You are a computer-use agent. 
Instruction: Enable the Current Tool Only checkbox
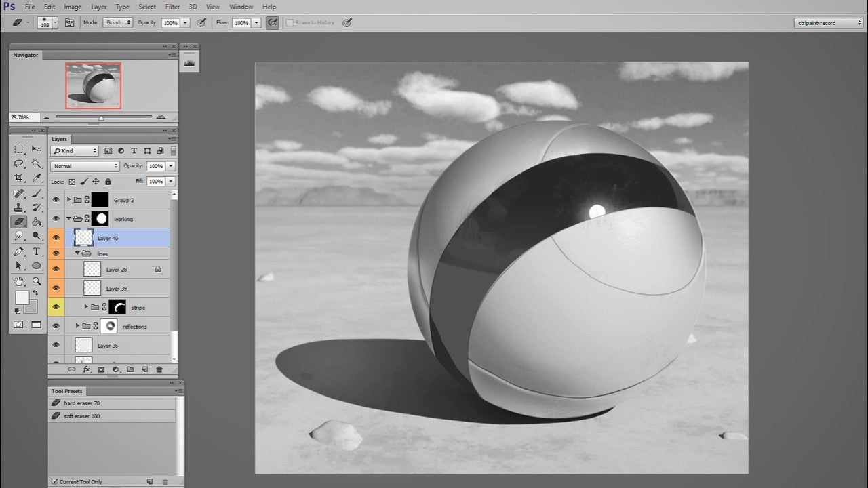pos(56,481)
